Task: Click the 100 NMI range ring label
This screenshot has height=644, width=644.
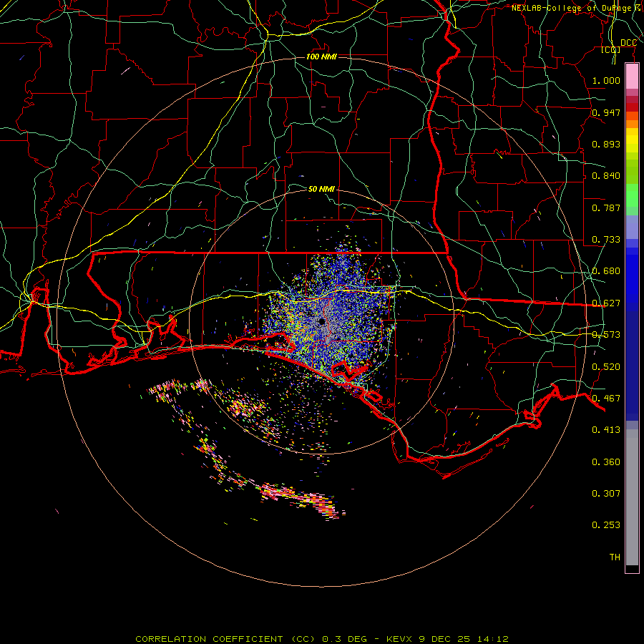Action: pyautogui.click(x=321, y=57)
